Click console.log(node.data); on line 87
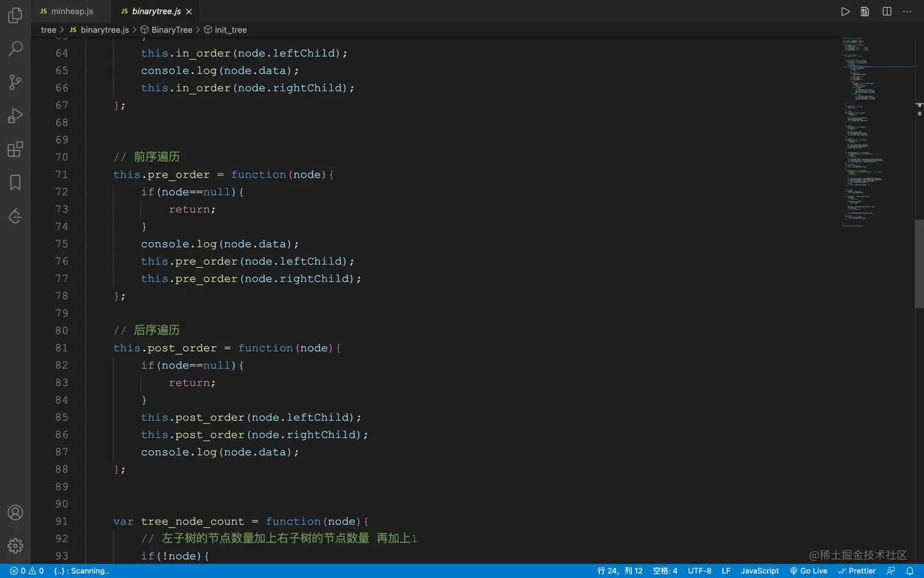Viewport: 924px width, 578px height. [x=220, y=452]
